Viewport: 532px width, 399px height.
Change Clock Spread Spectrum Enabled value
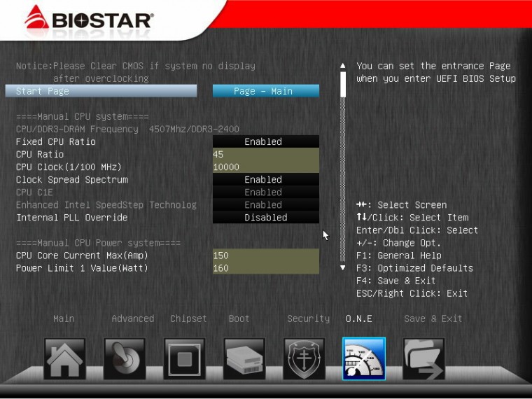click(266, 179)
